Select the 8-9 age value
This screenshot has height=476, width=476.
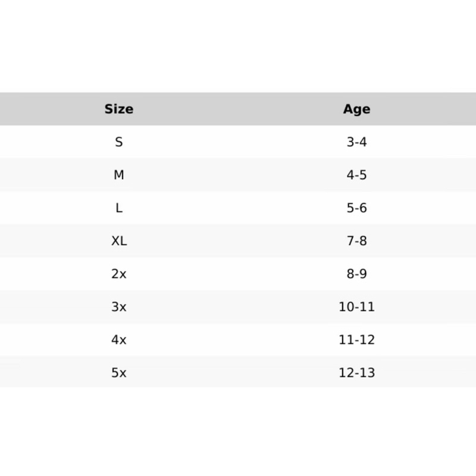[x=356, y=274]
